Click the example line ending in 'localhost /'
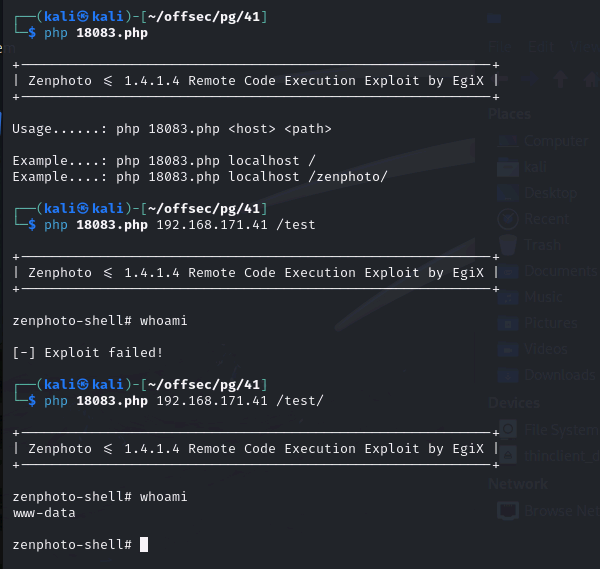600x569 pixels. point(164,161)
